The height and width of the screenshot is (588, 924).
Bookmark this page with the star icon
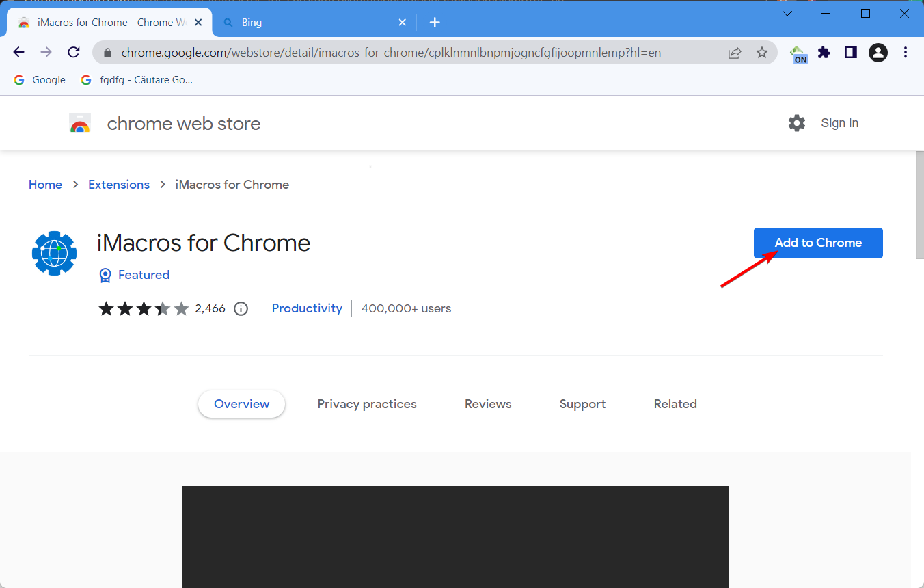(762, 53)
